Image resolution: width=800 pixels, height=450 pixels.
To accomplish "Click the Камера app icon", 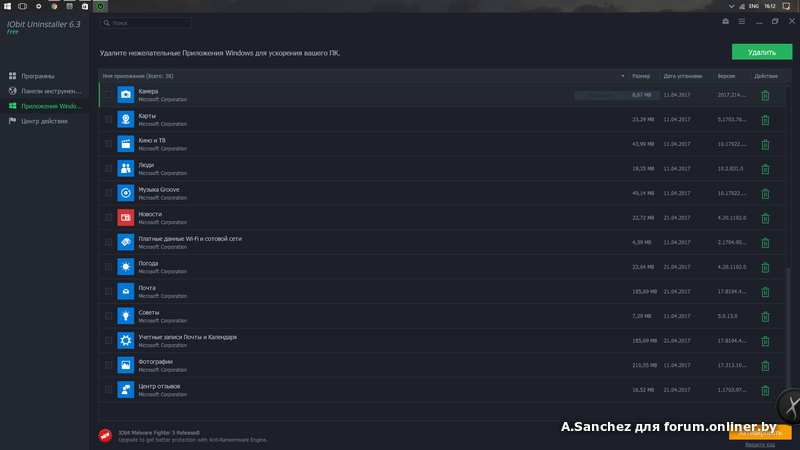I will point(126,95).
